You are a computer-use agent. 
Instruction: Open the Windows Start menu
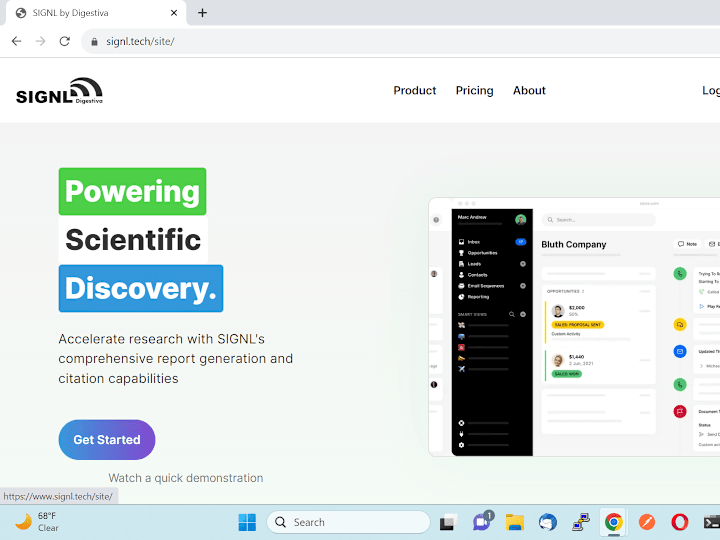(247, 523)
